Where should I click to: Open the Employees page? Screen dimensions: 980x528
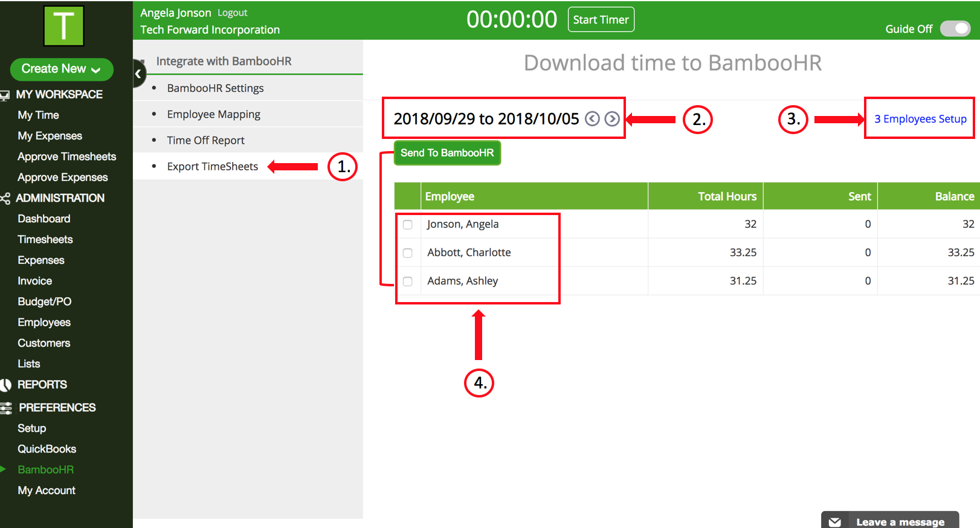(44, 323)
